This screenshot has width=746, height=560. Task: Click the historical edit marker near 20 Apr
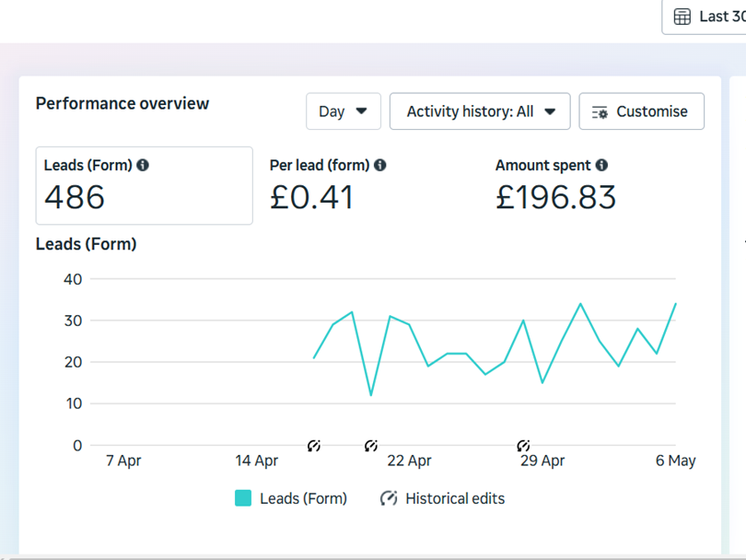click(371, 446)
